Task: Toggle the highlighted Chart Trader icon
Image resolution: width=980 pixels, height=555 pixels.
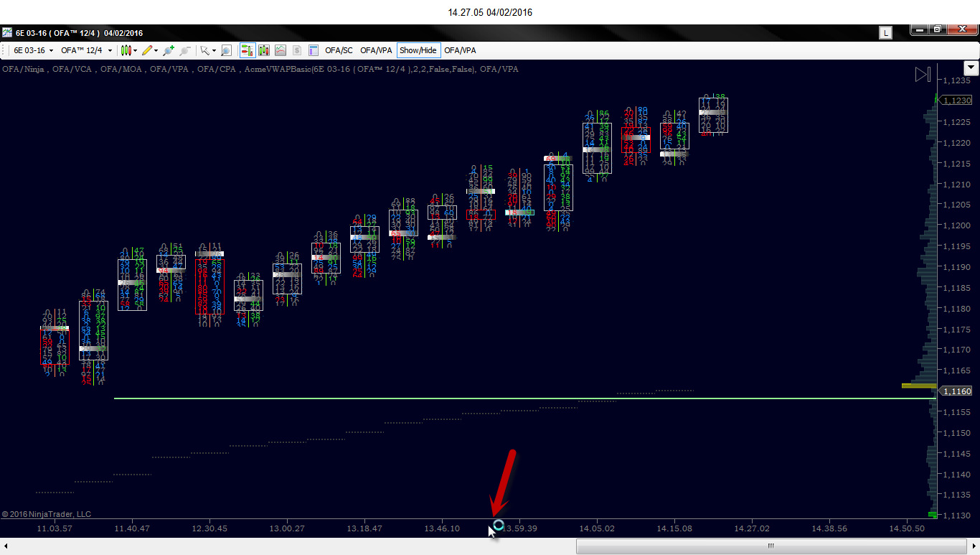Action: 247,50
